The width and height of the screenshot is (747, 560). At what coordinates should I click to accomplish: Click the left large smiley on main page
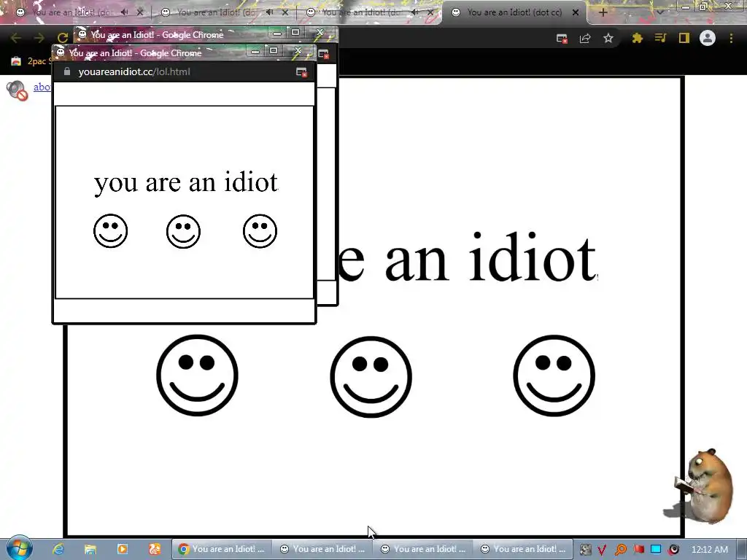[197, 376]
